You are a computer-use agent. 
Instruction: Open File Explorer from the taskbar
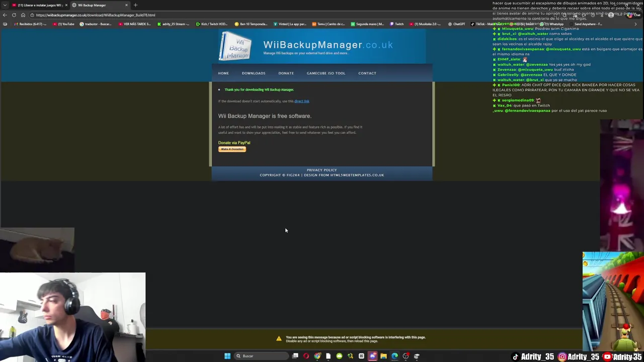[383, 356]
